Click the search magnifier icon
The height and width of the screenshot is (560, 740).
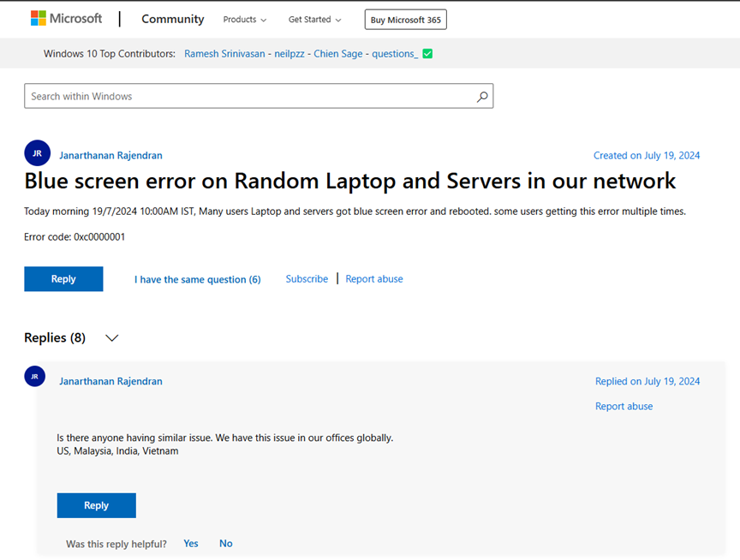point(482,97)
